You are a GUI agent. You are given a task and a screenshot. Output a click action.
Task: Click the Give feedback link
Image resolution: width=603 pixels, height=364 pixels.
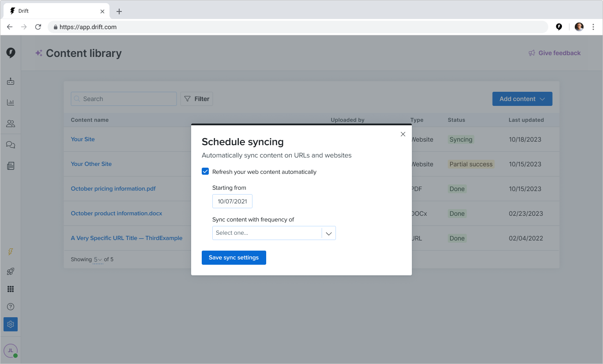(x=554, y=53)
